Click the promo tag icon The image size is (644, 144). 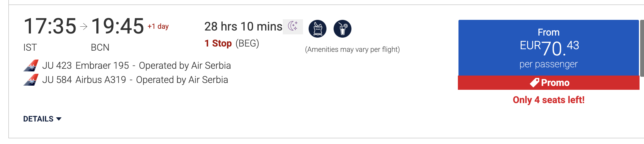pyautogui.click(x=534, y=83)
